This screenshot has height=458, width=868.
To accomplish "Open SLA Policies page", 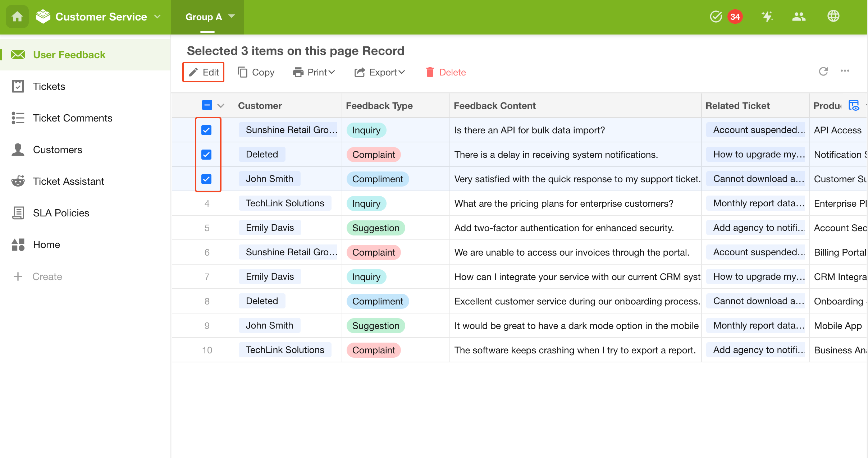I will [x=85, y=213].
